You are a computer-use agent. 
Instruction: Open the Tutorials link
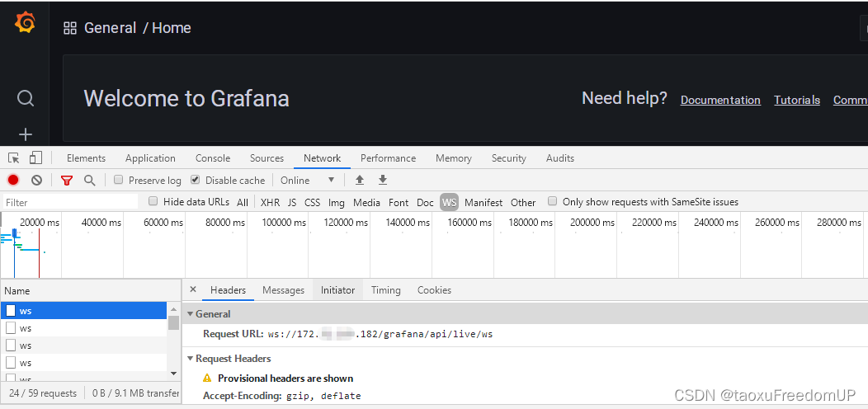pyautogui.click(x=796, y=100)
